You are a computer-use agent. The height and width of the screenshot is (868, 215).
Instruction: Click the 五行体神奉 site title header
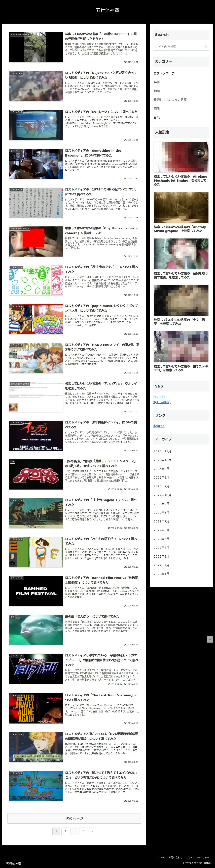click(x=107, y=10)
